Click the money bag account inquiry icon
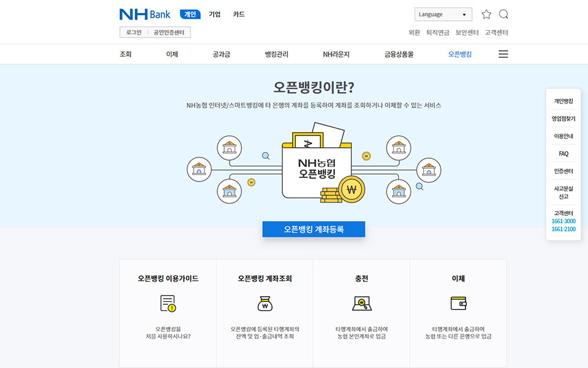 click(x=265, y=303)
